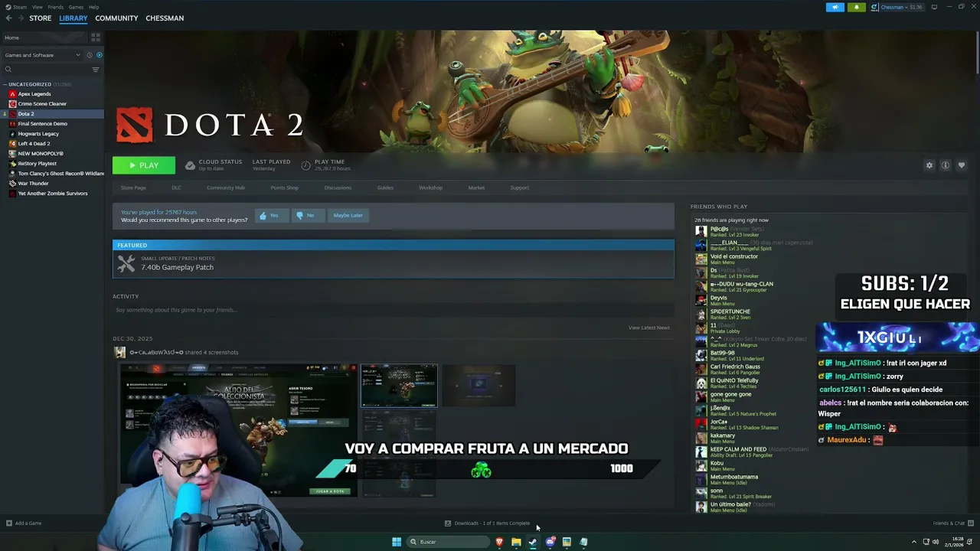Switch library to grid view icon
This screenshot has width=980, height=551.
pos(96,37)
